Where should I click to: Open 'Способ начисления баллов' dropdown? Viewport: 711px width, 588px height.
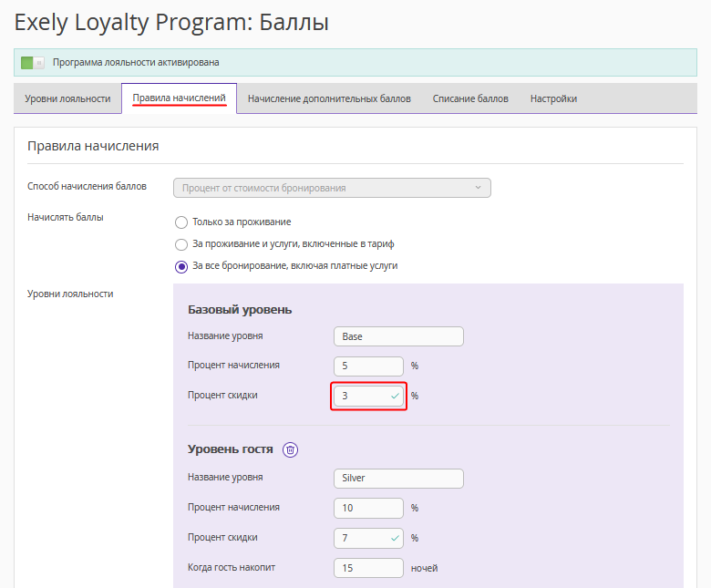click(332, 189)
